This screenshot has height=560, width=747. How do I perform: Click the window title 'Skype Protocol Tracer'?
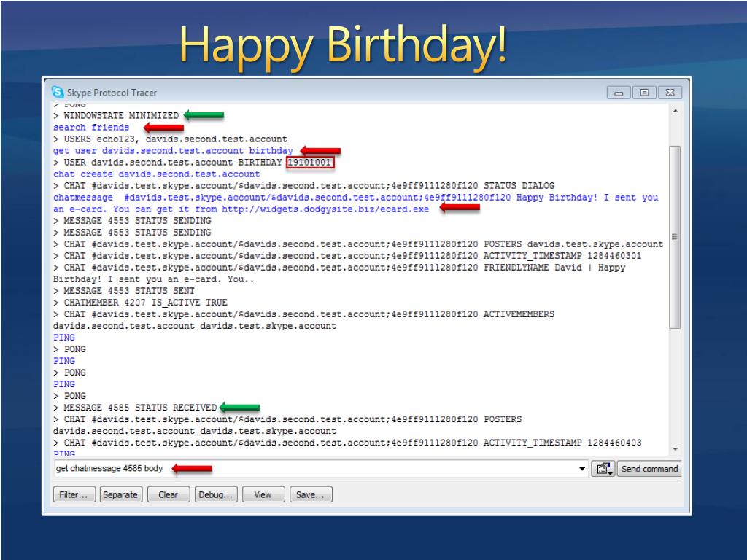pyautogui.click(x=112, y=93)
